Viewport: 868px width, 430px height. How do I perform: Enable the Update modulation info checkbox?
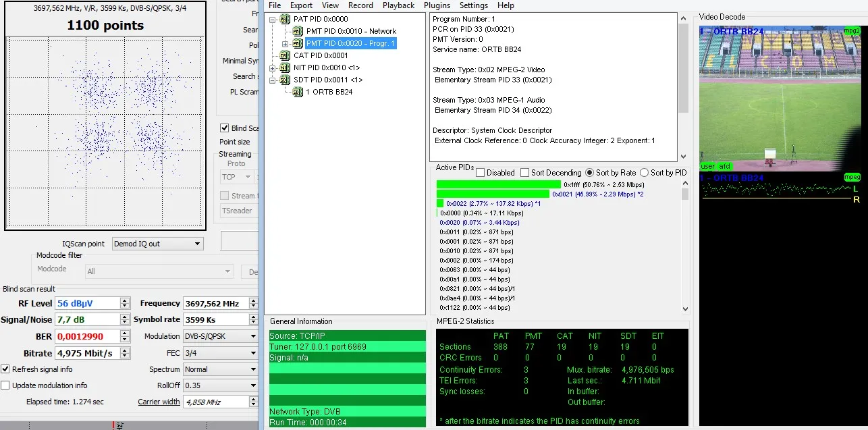(x=6, y=385)
